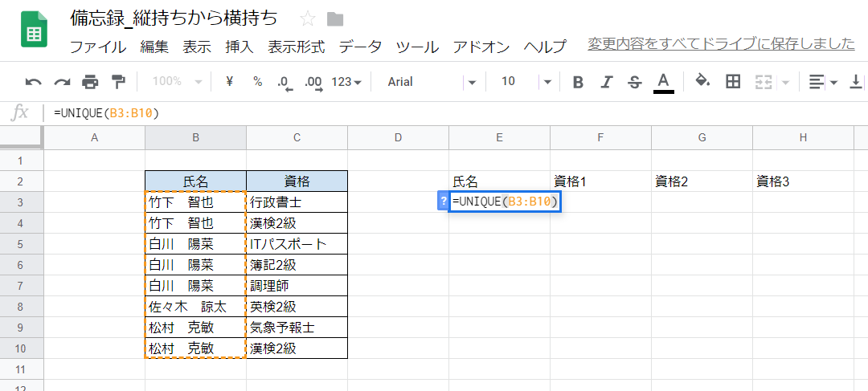
Task: Select row 11 header
Action: click(22, 369)
